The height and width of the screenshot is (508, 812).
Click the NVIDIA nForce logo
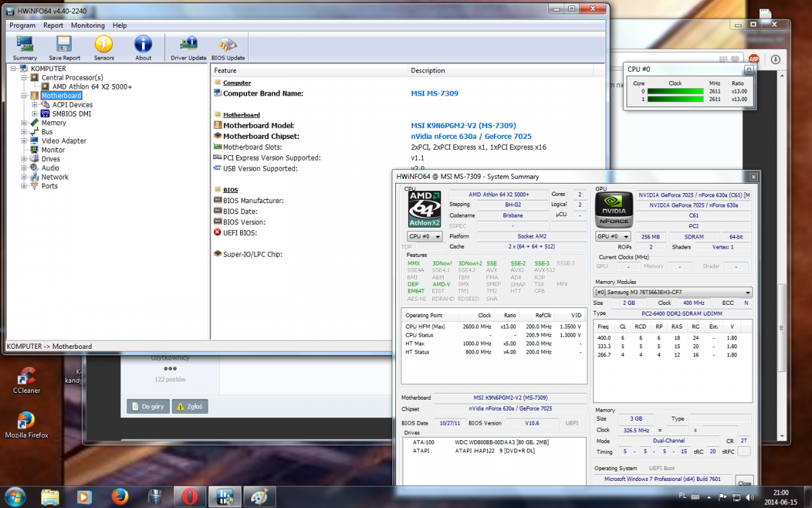613,209
